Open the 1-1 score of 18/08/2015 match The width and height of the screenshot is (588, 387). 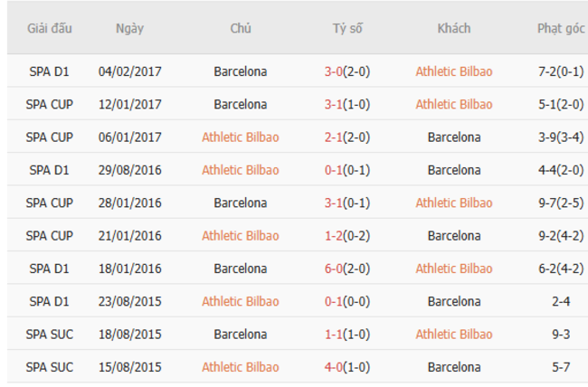(x=335, y=335)
